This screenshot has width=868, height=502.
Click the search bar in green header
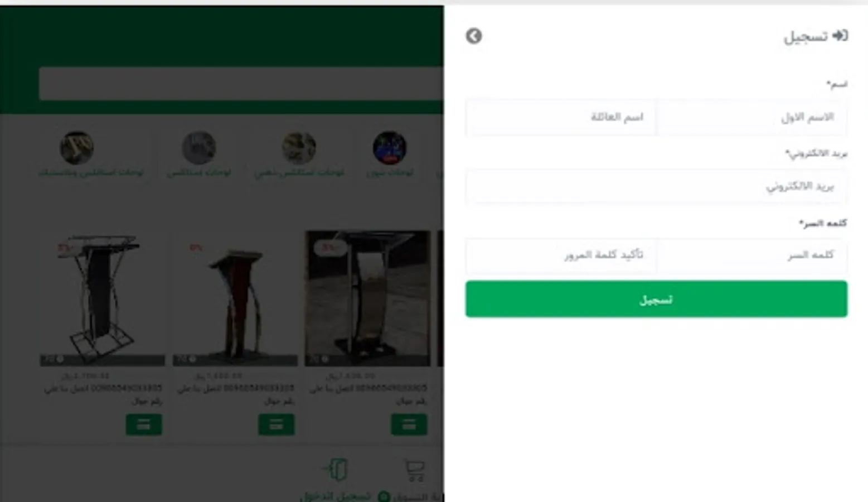coord(241,84)
